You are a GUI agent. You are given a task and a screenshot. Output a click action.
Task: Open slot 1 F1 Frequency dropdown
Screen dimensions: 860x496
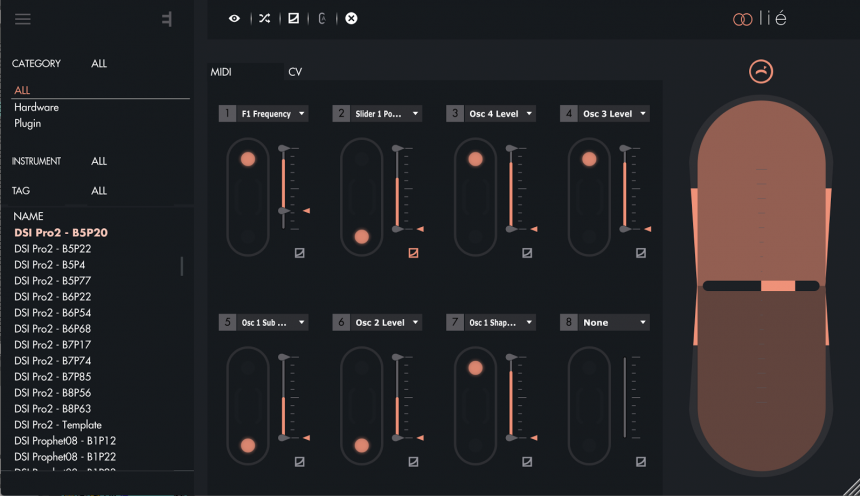point(273,114)
